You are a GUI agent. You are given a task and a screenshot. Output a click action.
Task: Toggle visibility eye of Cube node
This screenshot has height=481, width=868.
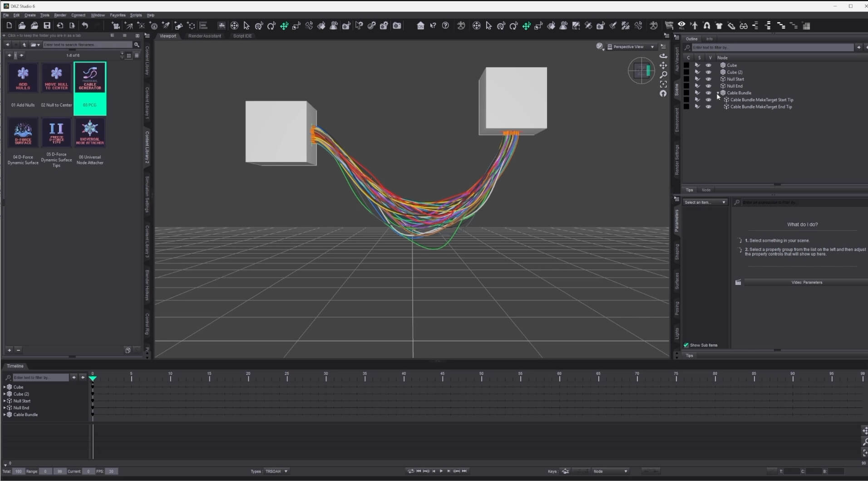tap(708, 65)
